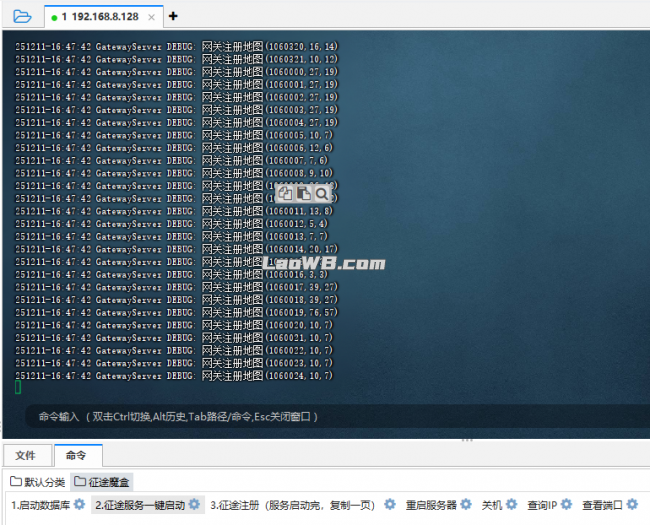The image size is (650, 525).
Task: Close the 192.168.8.128 session tab
Action: click(151, 17)
